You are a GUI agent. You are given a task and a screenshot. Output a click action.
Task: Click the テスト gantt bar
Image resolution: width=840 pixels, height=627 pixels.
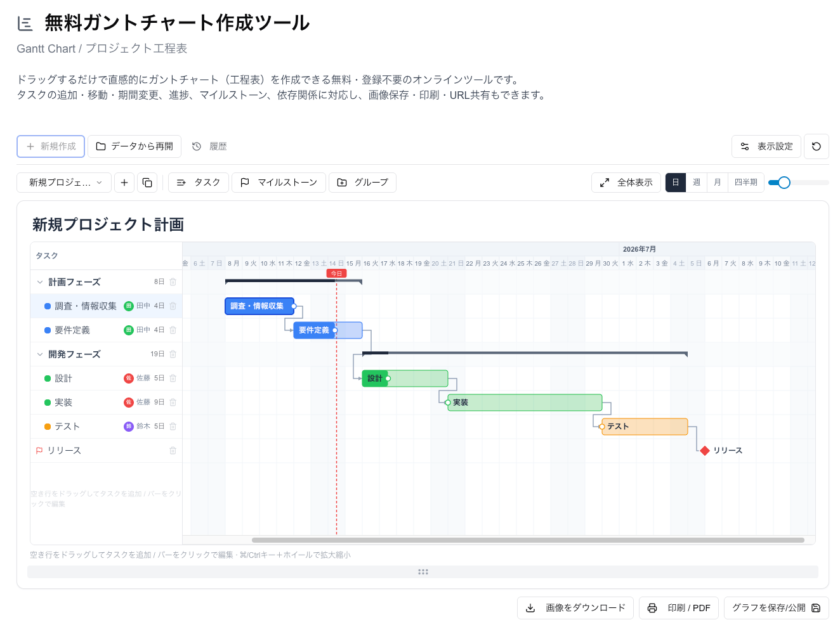tap(645, 427)
